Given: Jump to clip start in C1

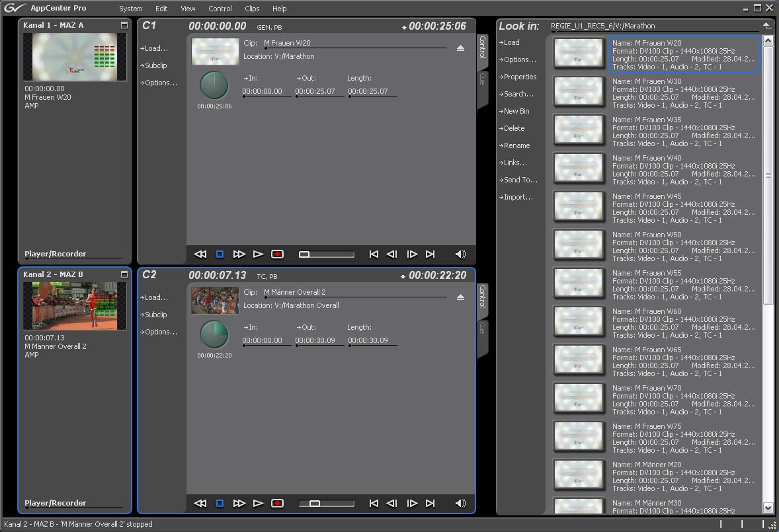Looking at the screenshot, I should (374, 254).
